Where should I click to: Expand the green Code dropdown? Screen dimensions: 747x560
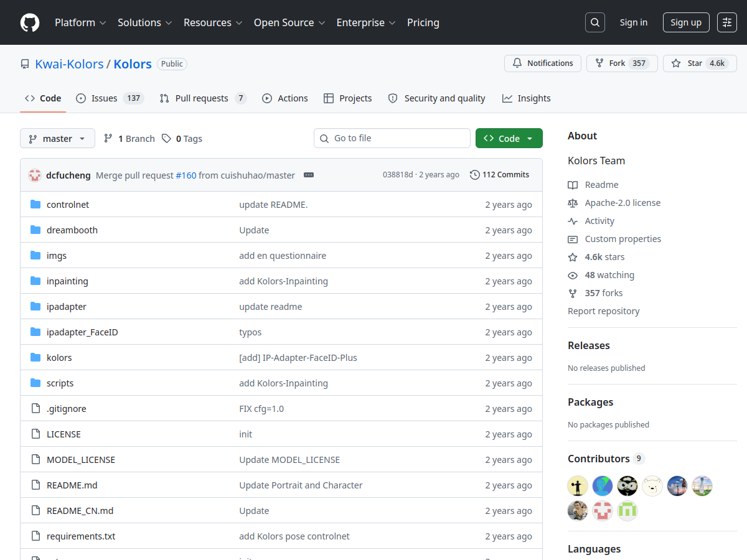click(509, 138)
